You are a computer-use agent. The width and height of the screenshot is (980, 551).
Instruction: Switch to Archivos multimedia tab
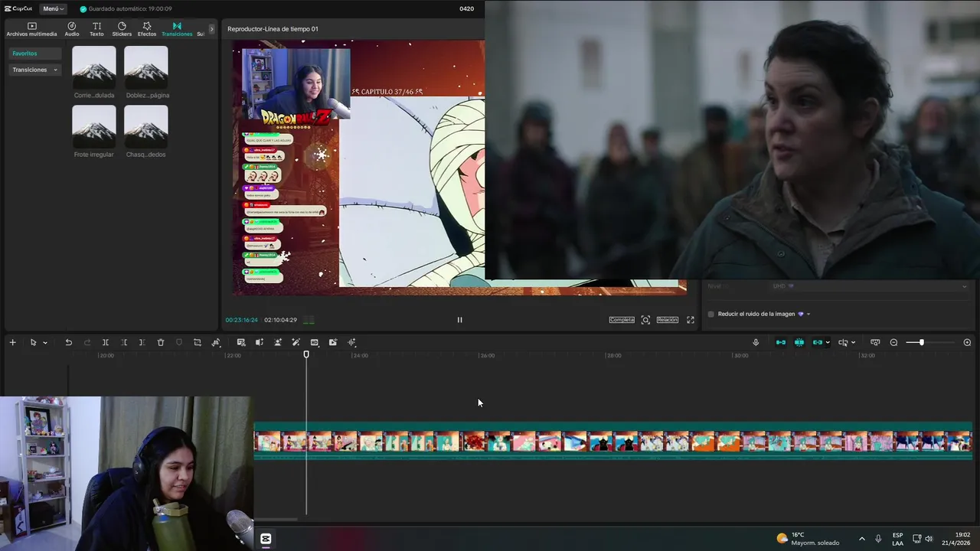click(31, 29)
